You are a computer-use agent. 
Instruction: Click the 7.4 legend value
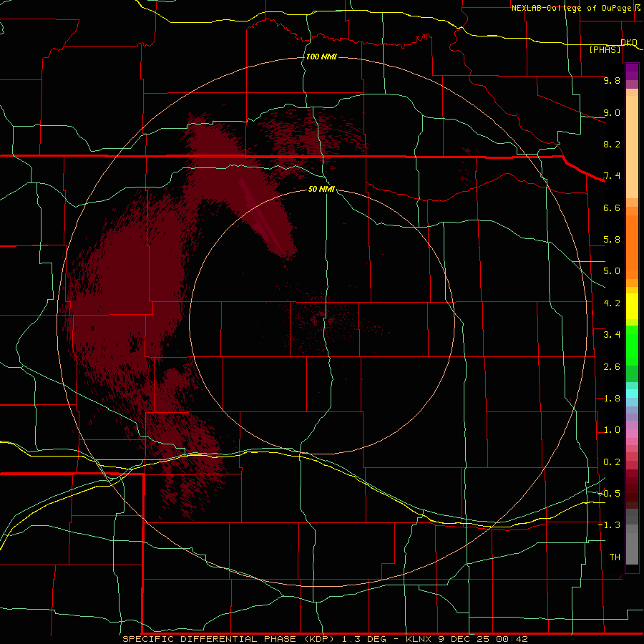coord(612,176)
